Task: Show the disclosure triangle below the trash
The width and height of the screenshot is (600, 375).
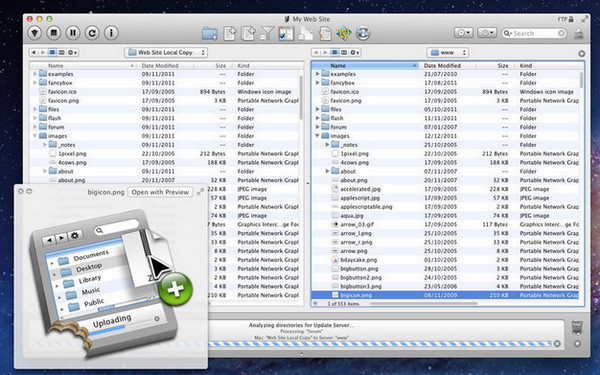Action: pyautogui.click(x=577, y=344)
